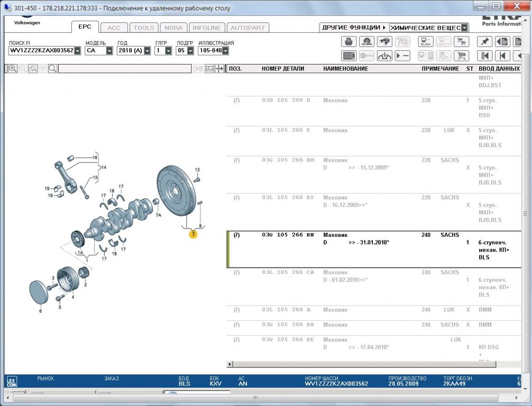532x406 pixels.
Task: Click the 2KAA49 sales designation
Action: coord(454,384)
